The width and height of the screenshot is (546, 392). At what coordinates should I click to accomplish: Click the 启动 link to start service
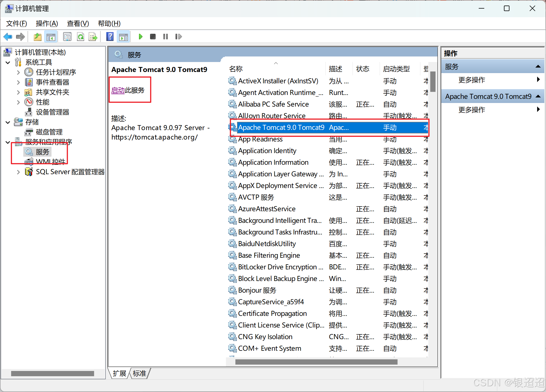tap(118, 90)
